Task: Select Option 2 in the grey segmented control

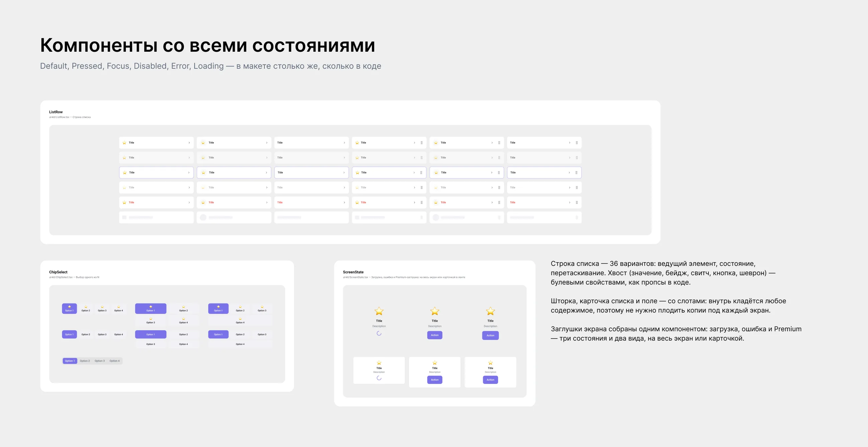Action: point(85,361)
